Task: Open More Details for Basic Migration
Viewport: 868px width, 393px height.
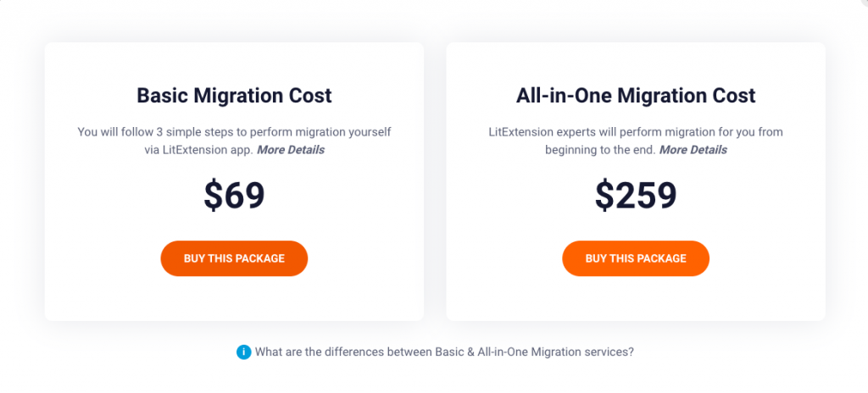Action: click(291, 150)
